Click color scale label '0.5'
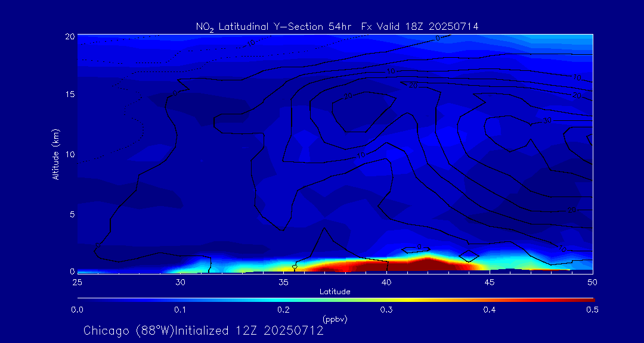Image resolution: width=644 pixels, height=343 pixels. point(592,310)
